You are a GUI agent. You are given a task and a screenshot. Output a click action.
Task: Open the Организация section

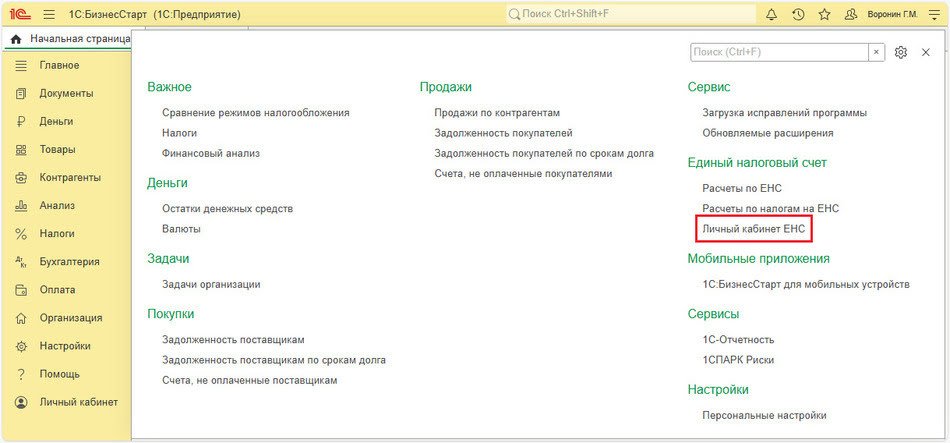tap(71, 318)
